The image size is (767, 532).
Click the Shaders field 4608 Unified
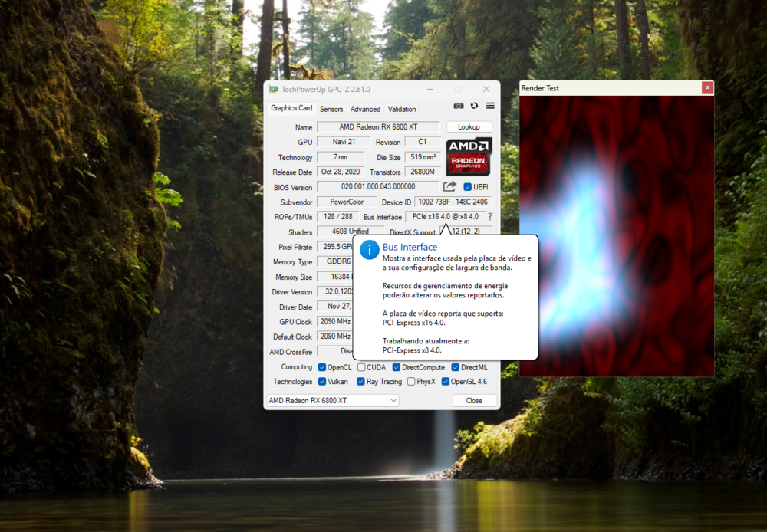click(351, 231)
